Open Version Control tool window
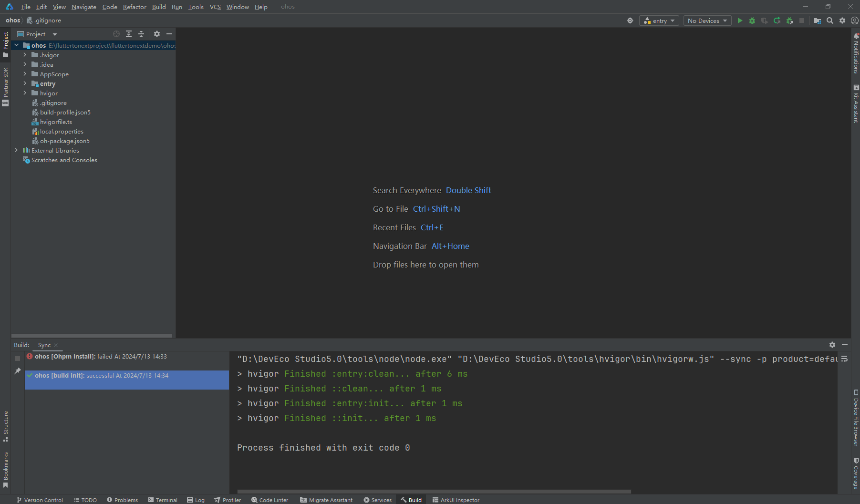This screenshot has height=504, width=860. 40,500
